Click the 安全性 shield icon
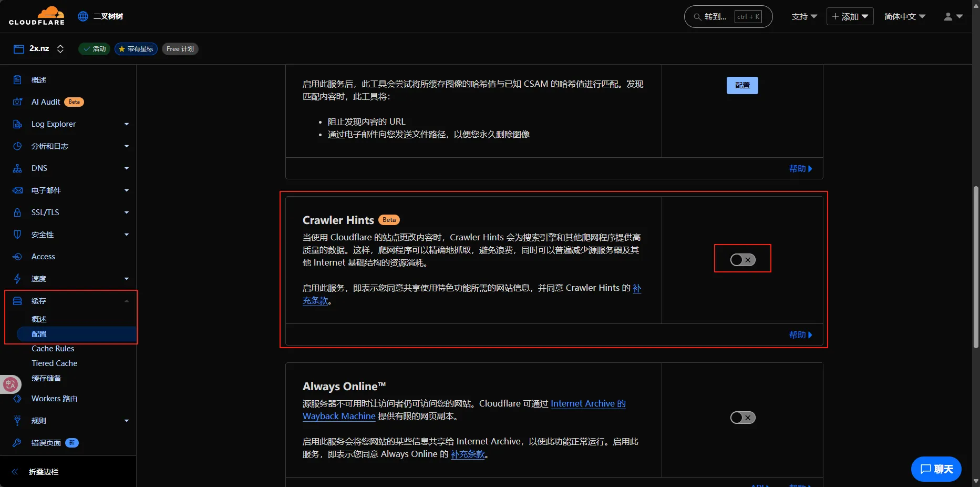 pos(17,235)
